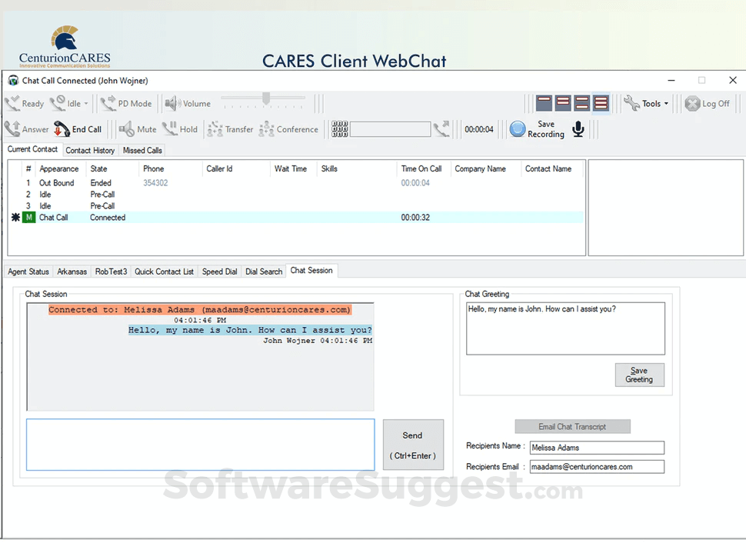Click the Save Greeting button
Screen dimensions: 746x560
[639, 375]
